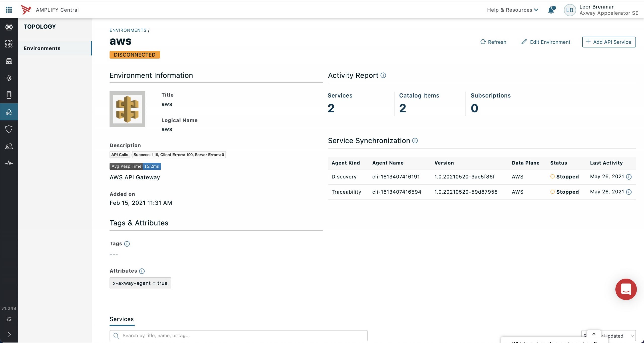Open the sidebar catalog grid icon
644x343 pixels.
click(x=9, y=44)
